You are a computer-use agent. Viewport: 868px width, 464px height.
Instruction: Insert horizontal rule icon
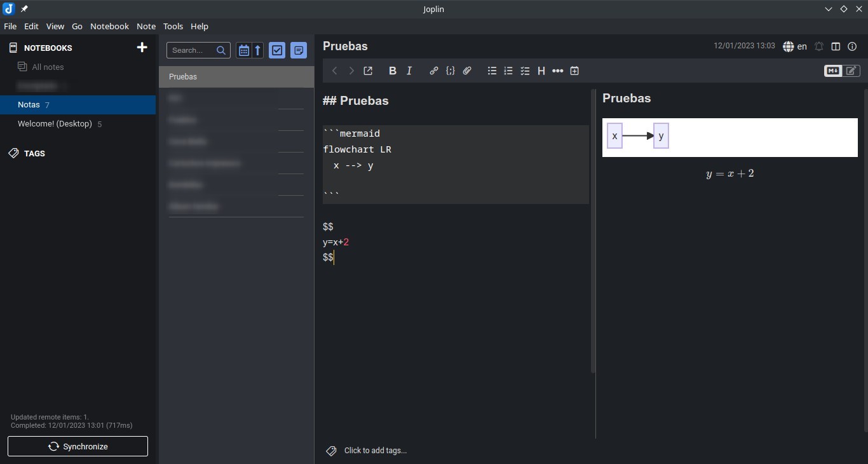[x=558, y=71]
